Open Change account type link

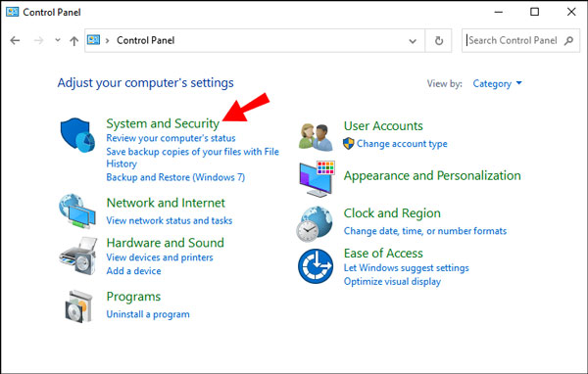(402, 144)
